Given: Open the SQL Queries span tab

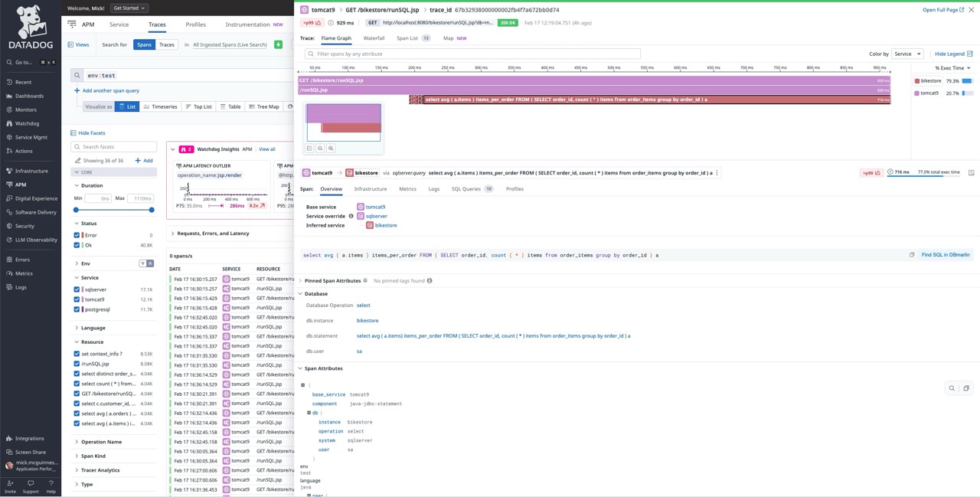Looking at the screenshot, I should (465, 189).
